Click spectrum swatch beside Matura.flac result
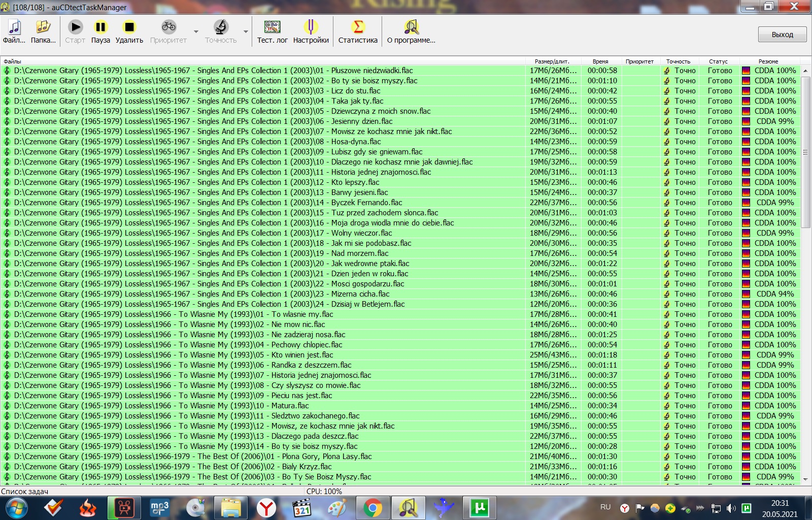Image resolution: width=812 pixels, height=520 pixels. click(746, 406)
